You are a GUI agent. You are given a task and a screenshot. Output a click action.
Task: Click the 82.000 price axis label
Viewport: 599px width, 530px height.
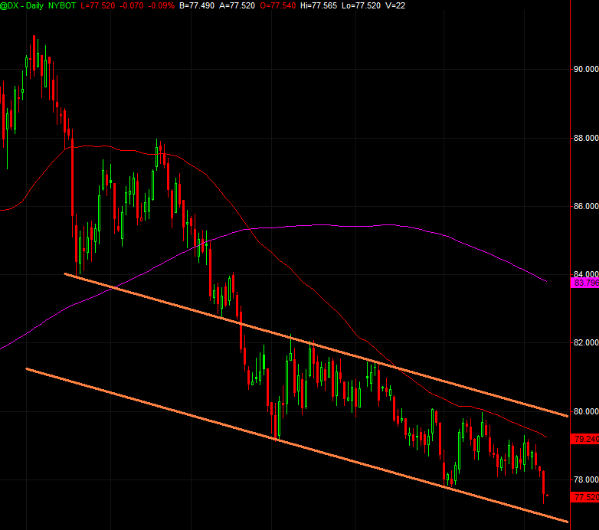(586, 342)
